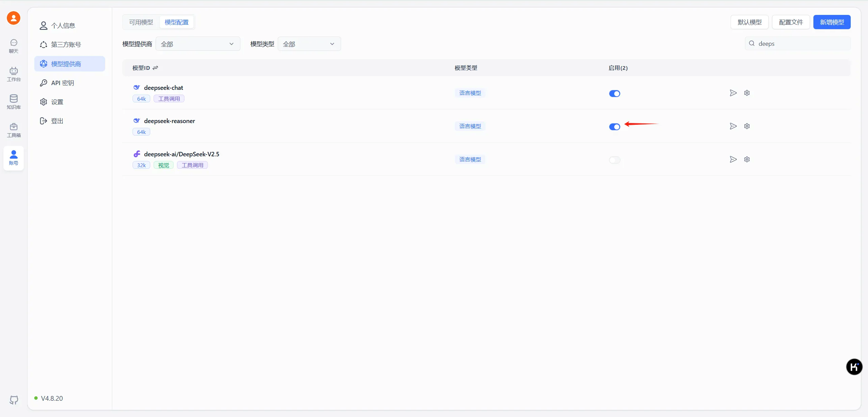Switch to the 可用模型 tab

pos(141,22)
